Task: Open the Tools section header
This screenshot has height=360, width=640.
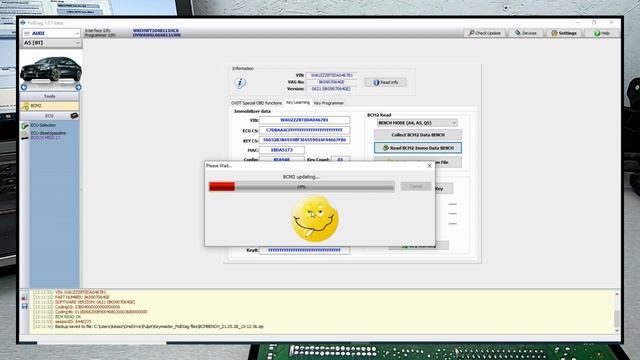Action: click(50, 96)
